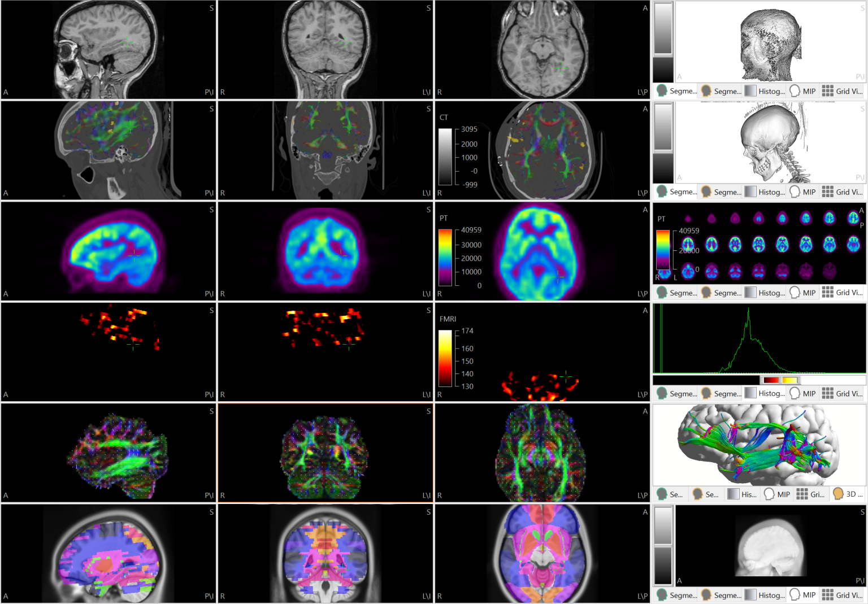The width and height of the screenshot is (868, 604).
Task: Click the green Segmentation icon in the PET row
Action: pos(662,292)
